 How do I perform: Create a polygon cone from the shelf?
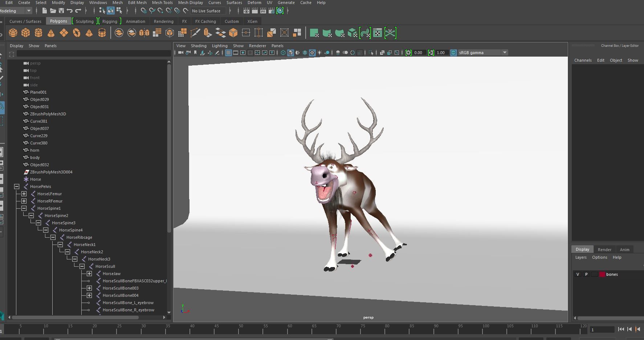click(x=51, y=33)
